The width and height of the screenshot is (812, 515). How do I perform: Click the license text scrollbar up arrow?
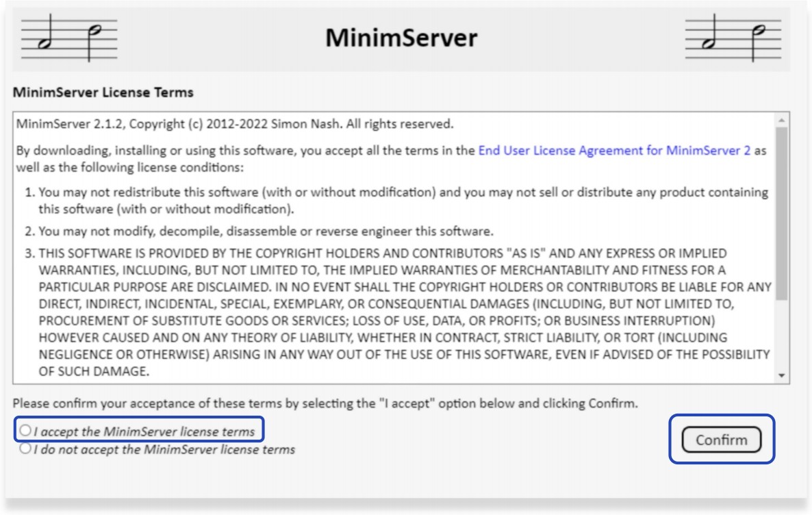click(781, 121)
